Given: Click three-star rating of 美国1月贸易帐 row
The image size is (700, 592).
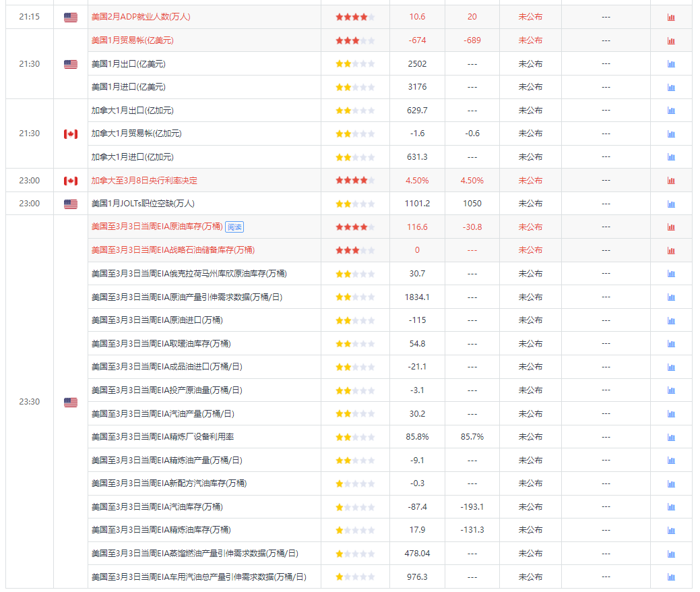Looking at the screenshot, I should [x=355, y=40].
